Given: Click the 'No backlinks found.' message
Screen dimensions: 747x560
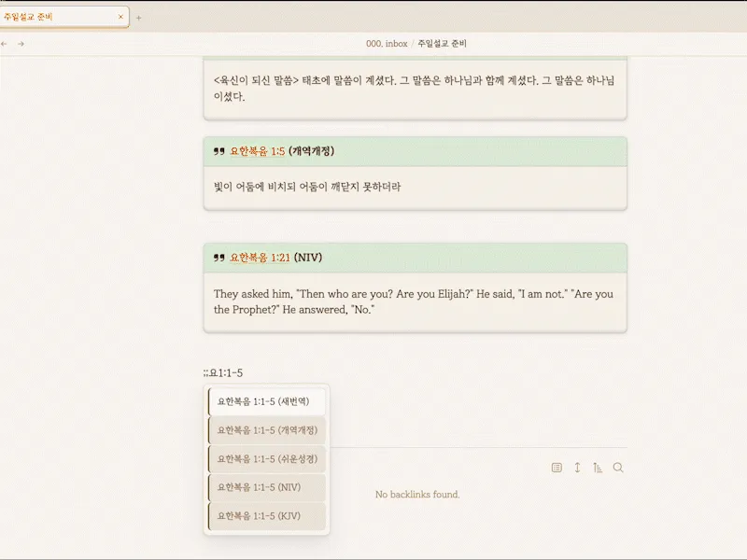Looking at the screenshot, I should 417,495.
